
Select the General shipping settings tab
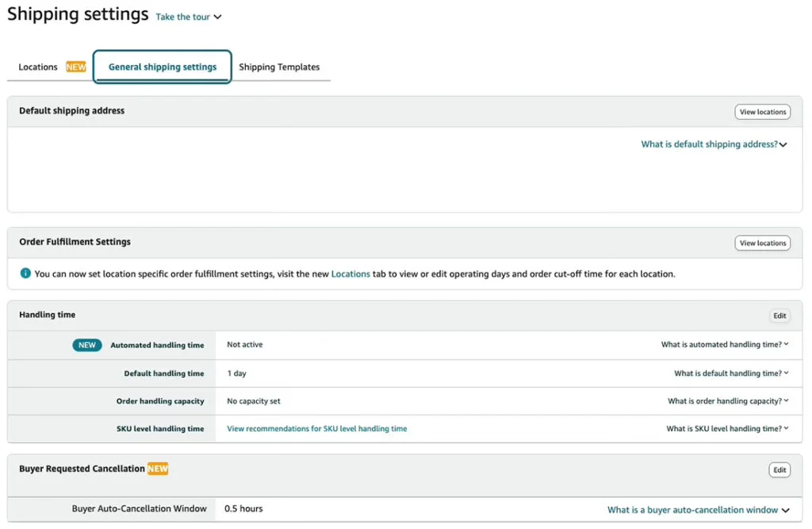pos(162,67)
